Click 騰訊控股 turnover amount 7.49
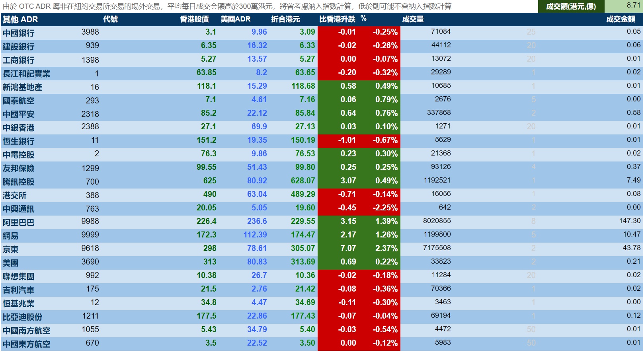Screen dimensions: 644x352 point(634,180)
